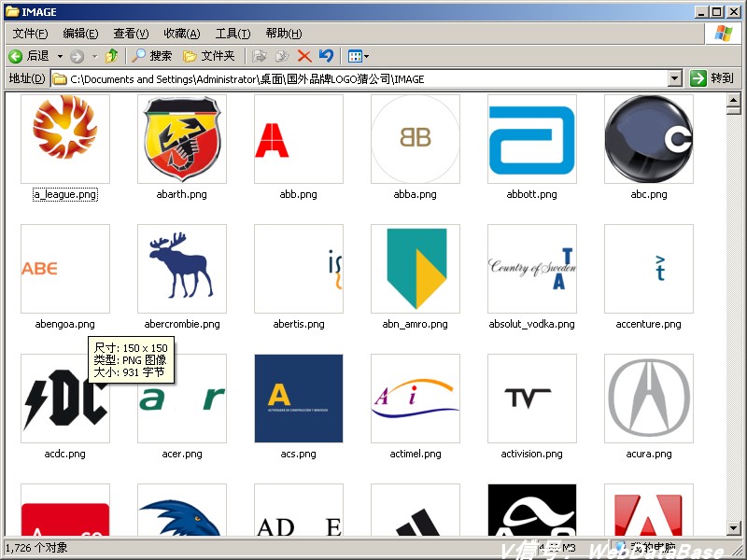Image resolution: width=747 pixels, height=560 pixels.
Task: Click the Move To toolbar icon
Action: [260, 56]
